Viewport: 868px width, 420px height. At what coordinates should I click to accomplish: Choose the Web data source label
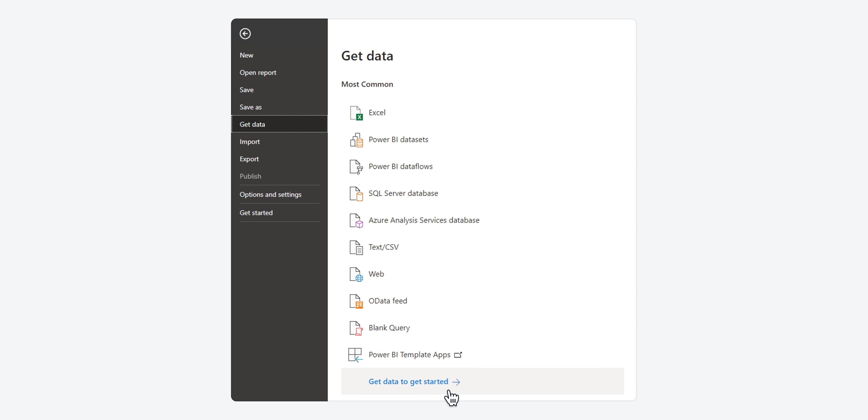pyautogui.click(x=376, y=274)
